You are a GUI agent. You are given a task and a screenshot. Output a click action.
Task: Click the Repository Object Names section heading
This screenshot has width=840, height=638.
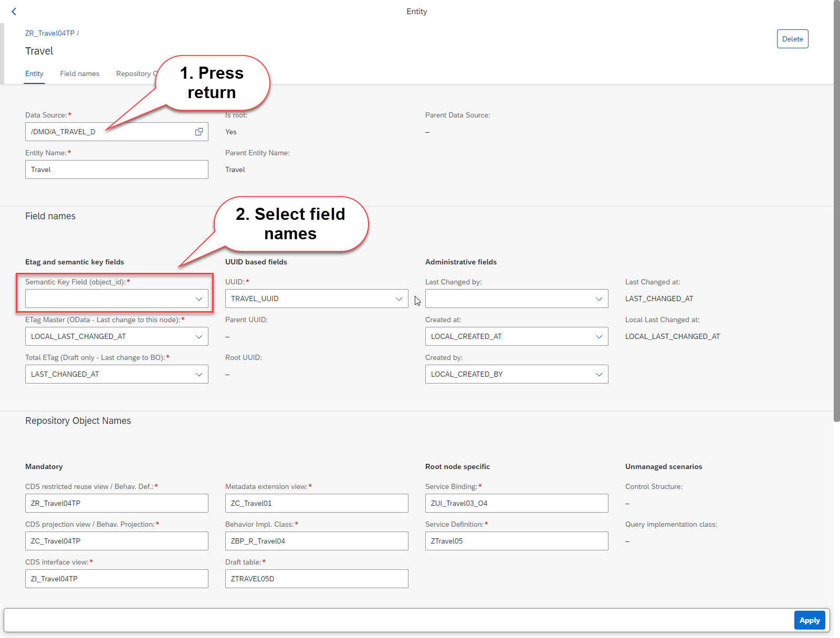pos(78,421)
